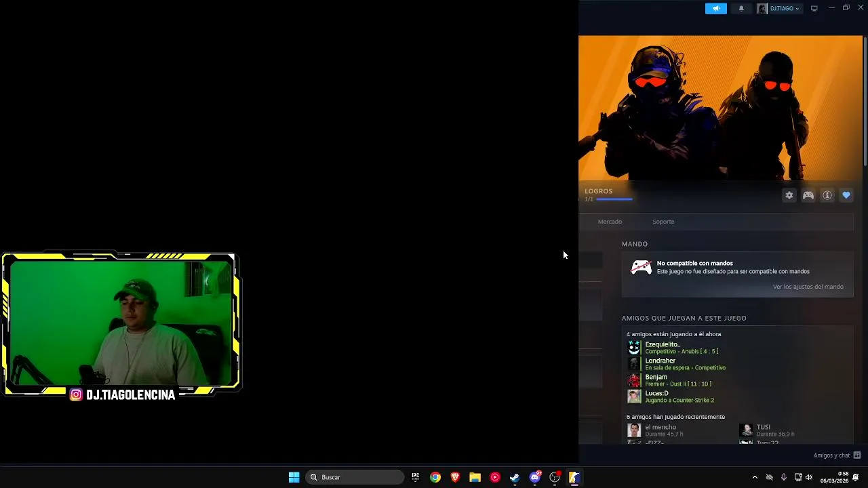This screenshot has width=868, height=488.
Task: Open volume speaker tray icon
Action: (808, 477)
